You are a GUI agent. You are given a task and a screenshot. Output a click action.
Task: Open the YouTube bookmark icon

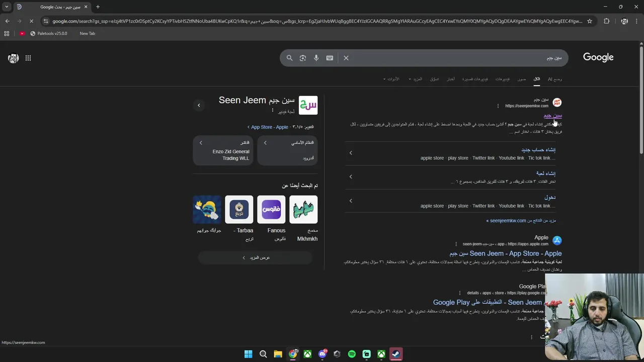[x=22, y=33]
